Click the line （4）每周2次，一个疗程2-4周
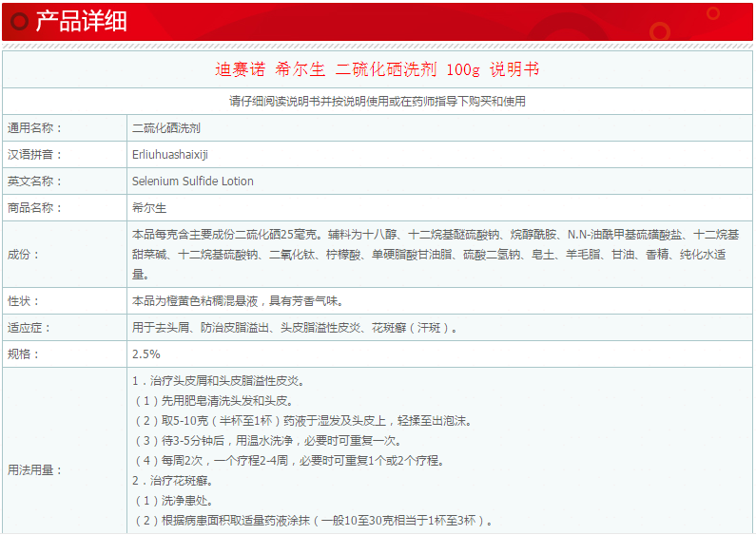Viewport: 756px width, 535px height. [x=288, y=460]
